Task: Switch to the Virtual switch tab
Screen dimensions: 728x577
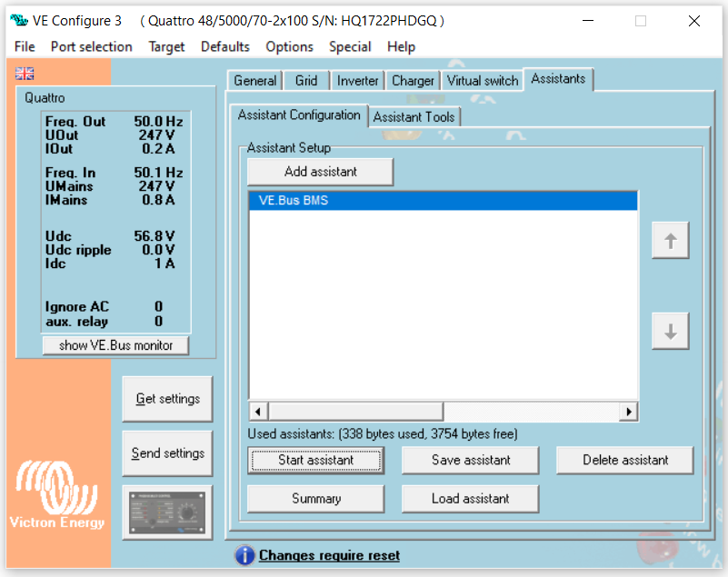Action: tap(483, 81)
